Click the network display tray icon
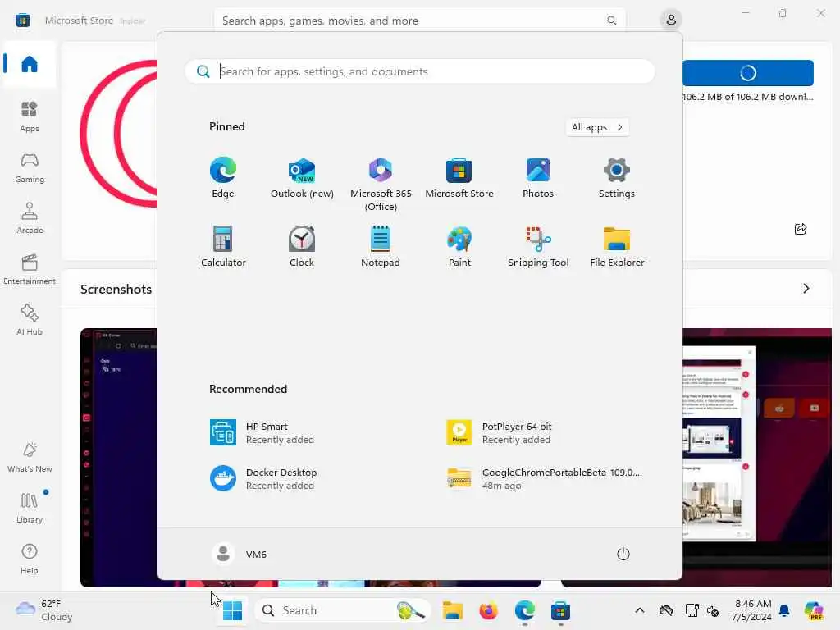The width and height of the screenshot is (840, 630). (x=692, y=610)
